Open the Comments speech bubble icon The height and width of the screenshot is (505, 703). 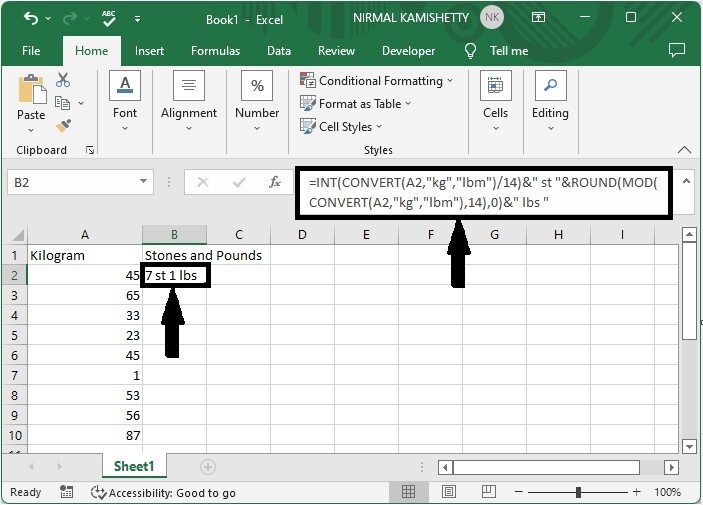(x=677, y=50)
